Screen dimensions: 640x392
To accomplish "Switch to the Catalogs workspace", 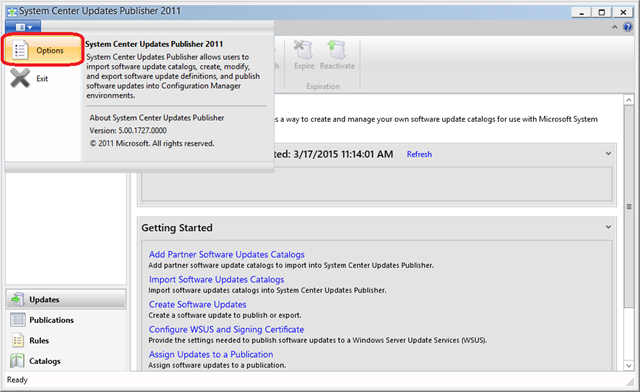I will click(66, 361).
